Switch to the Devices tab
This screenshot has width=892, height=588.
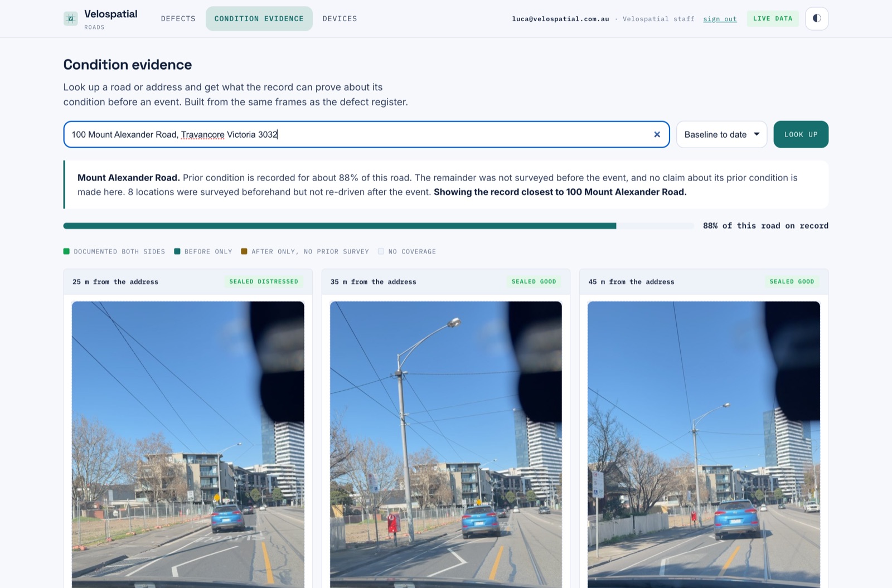coord(340,18)
